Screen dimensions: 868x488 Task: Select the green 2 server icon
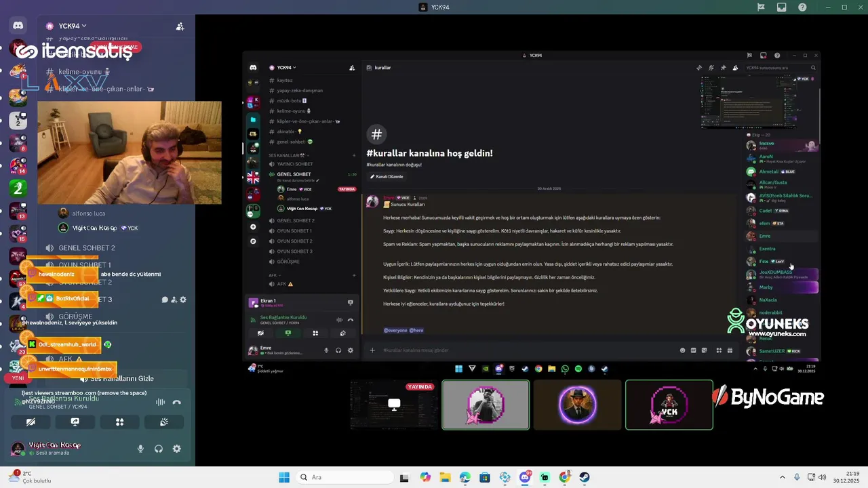coord(18,188)
